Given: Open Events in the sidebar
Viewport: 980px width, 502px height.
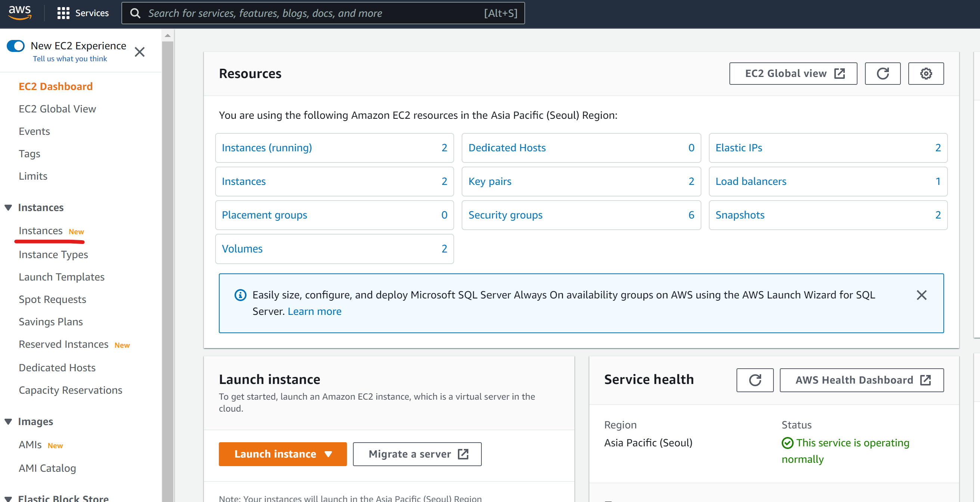Looking at the screenshot, I should 34,131.
